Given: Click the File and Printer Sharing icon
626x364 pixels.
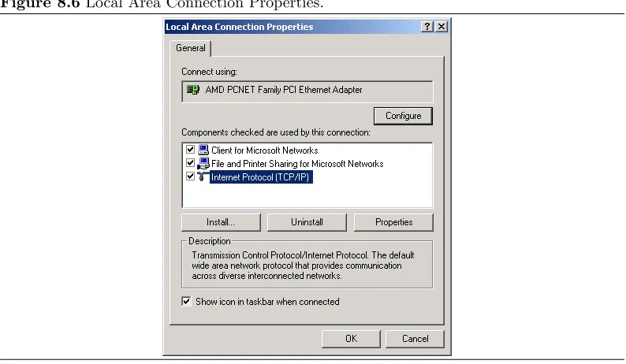Looking at the screenshot, I should pyautogui.click(x=203, y=163).
